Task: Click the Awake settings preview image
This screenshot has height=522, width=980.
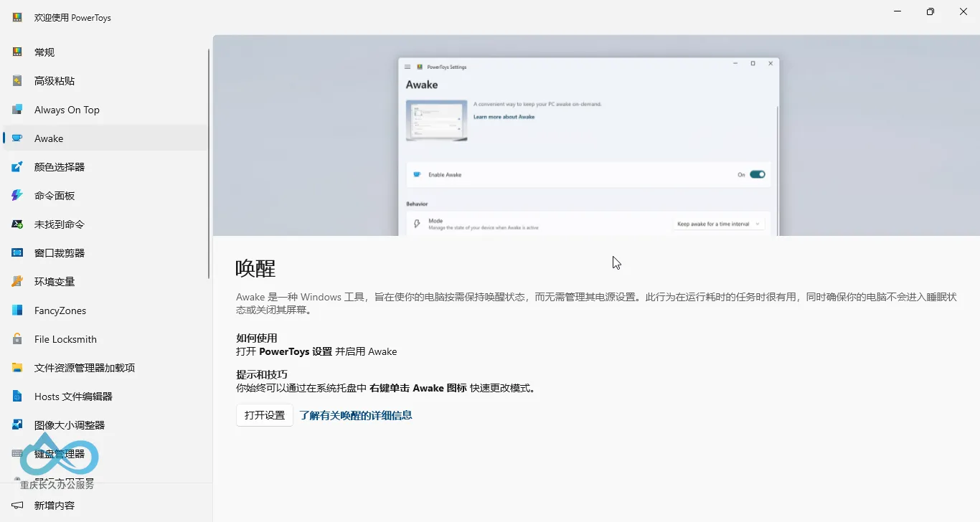Action: point(596,136)
